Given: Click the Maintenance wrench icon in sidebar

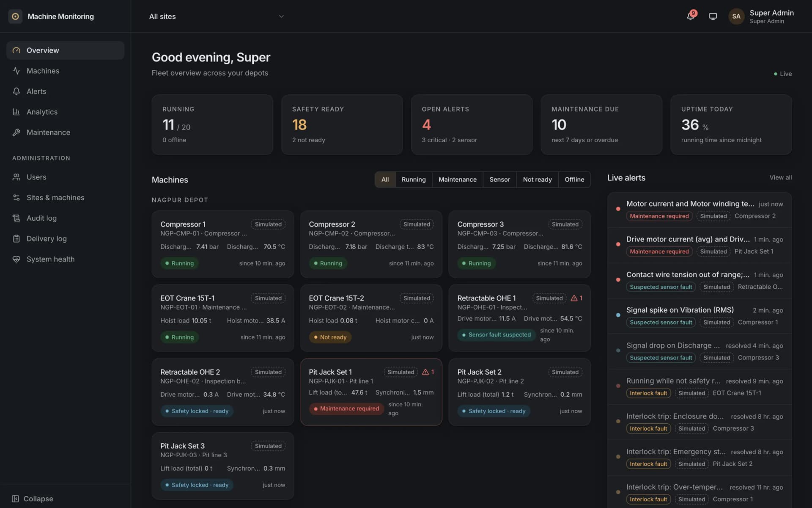Looking at the screenshot, I should (x=16, y=133).
